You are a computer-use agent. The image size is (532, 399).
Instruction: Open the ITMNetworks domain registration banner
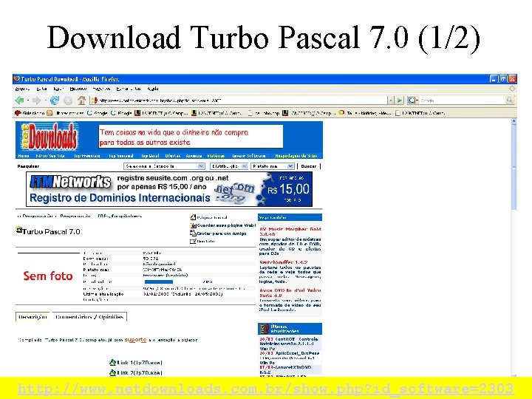(169, 189)
